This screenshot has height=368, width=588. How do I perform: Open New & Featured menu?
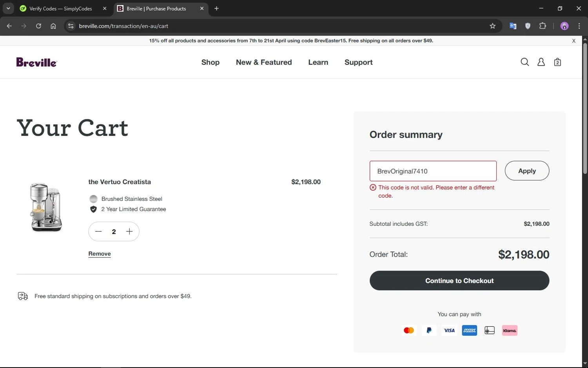point(264,62)
